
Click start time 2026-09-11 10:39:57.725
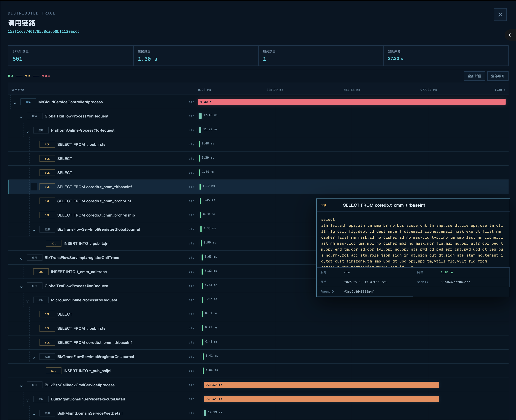click(x=365, y=282)
